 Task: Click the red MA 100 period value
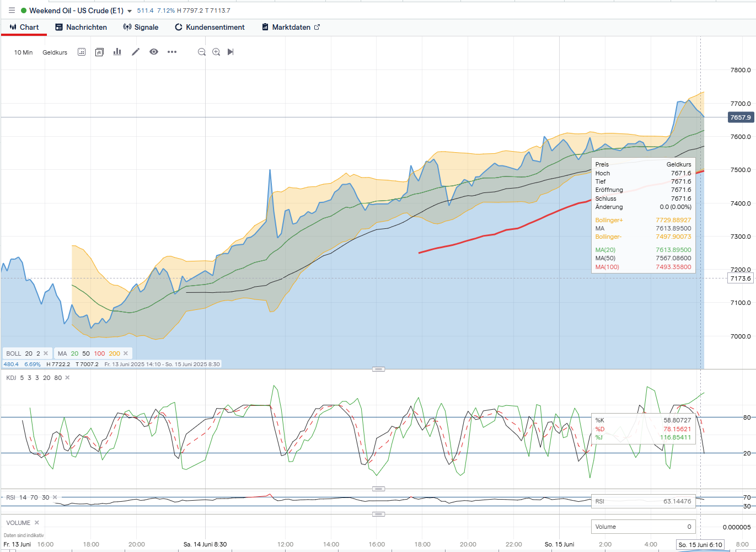99,353
